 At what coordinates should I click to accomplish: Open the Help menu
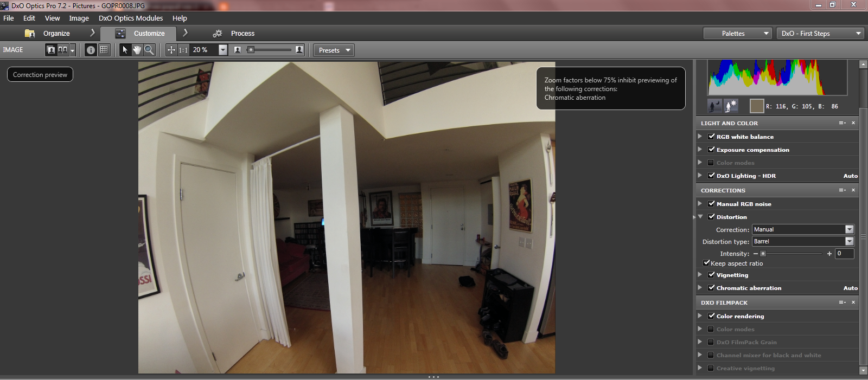[180, 18]
